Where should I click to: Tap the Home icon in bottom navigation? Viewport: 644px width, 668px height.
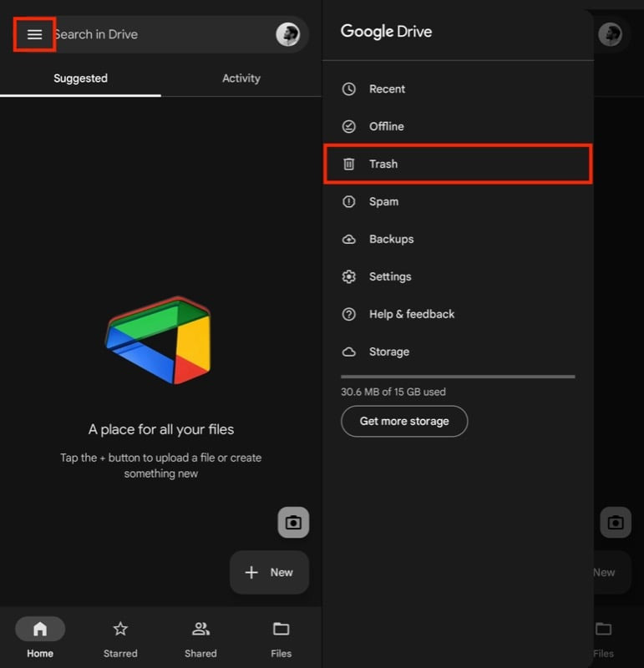pos(40,629)
